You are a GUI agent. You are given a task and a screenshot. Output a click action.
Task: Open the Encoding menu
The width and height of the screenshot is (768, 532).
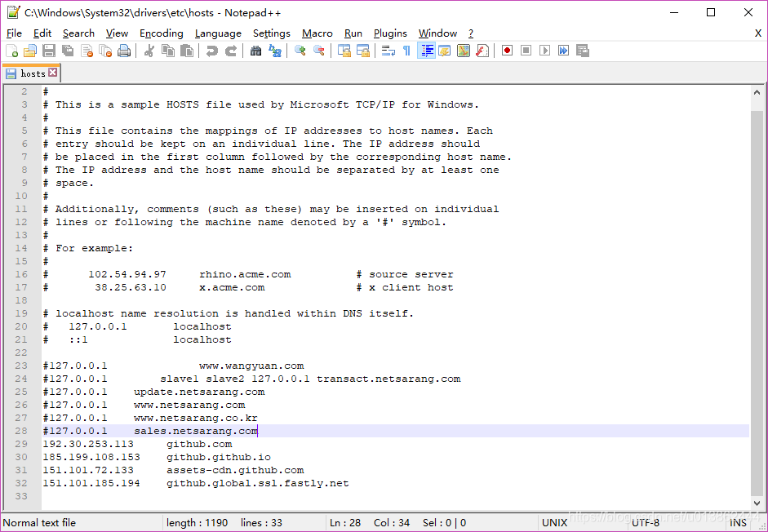[161, 33]
